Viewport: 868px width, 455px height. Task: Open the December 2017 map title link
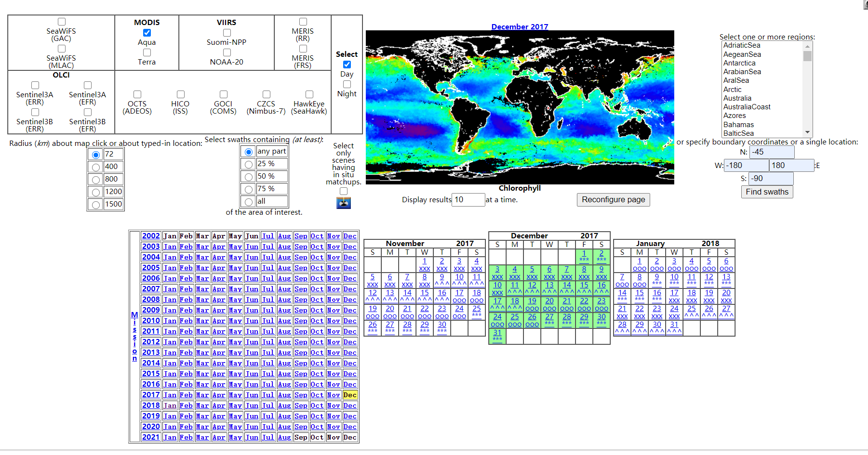point(520,27)
